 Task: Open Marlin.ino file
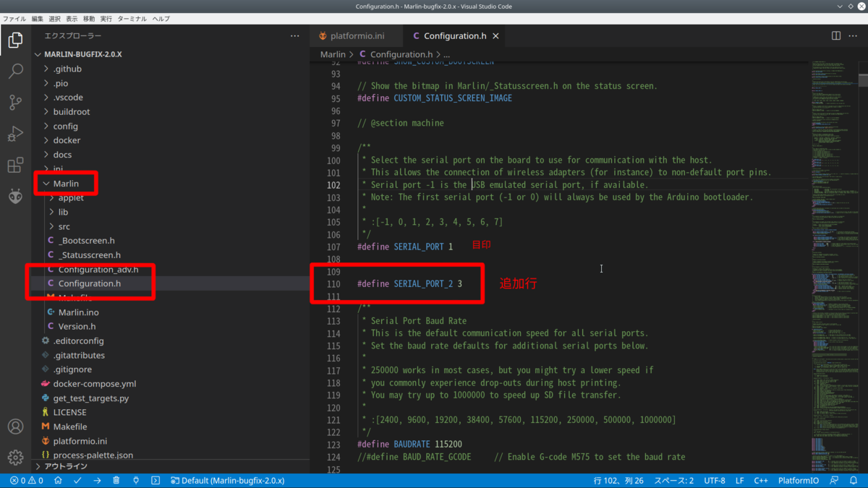tap(79, 312)
